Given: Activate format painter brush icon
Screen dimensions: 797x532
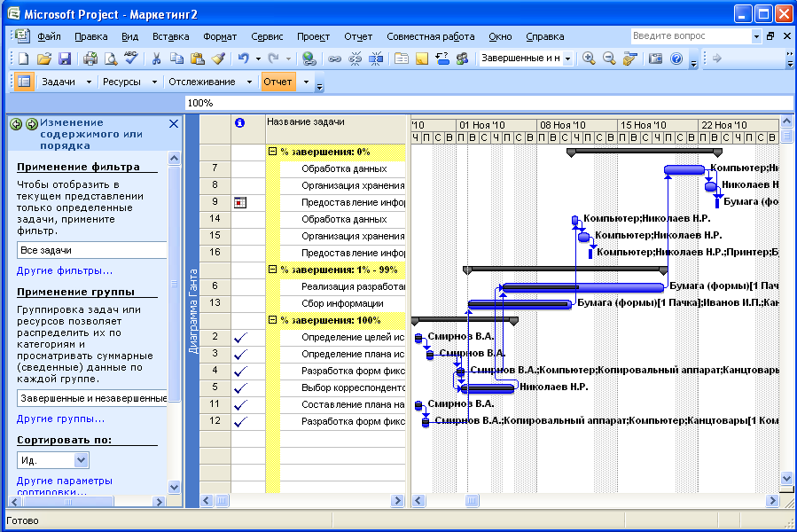Looking at the screenshot, I should point(218,59).
